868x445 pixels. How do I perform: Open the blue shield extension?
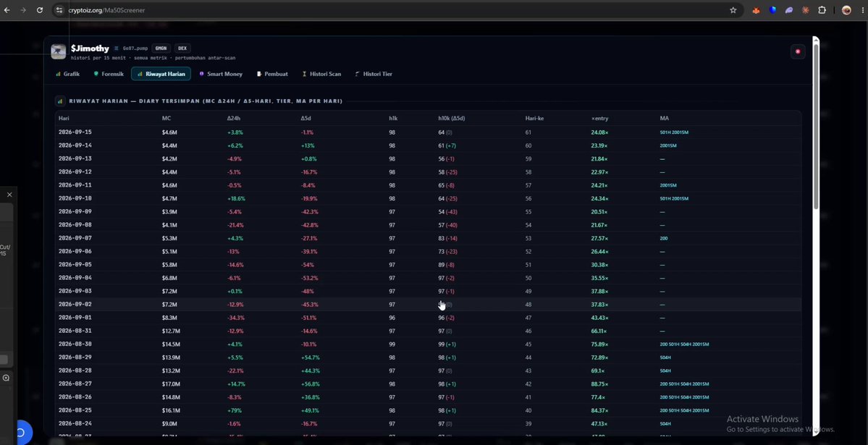[772, 10]
